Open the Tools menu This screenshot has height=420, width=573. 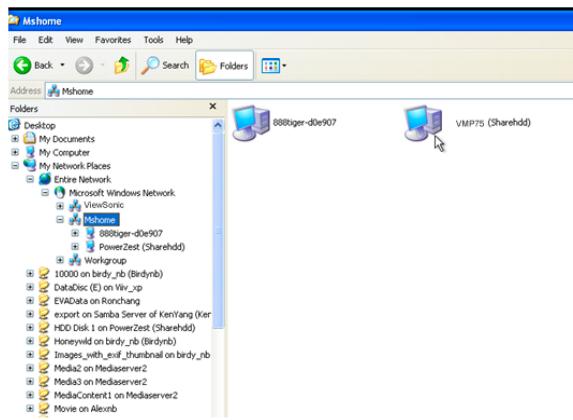(x=153, y=39)
